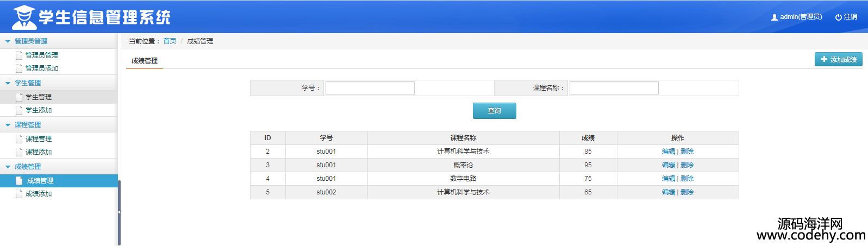Screen dimensions: 868x246
Task: Click the page icon beside 管理员管理 item
Action: pyautogui.click(x=19, y=55)
